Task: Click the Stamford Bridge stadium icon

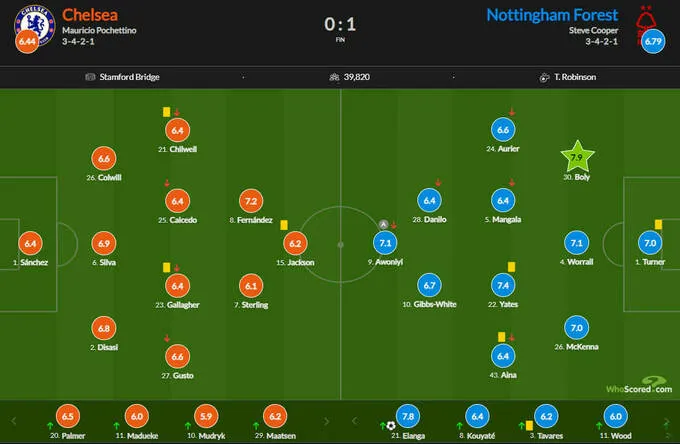Action: point(91,77)
